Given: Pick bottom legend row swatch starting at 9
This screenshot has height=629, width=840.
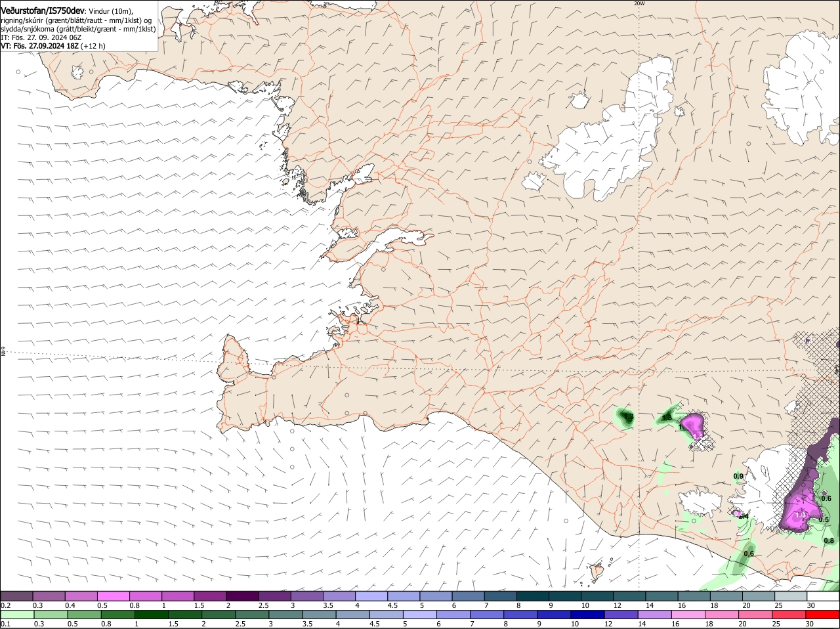Looking at the screenshot, I should pyautogui.click(x=554, y=615).
